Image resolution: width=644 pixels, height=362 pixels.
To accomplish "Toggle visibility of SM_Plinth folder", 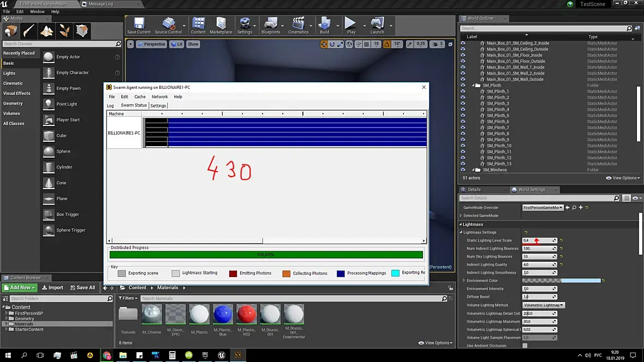I will [x=463, y=86].
